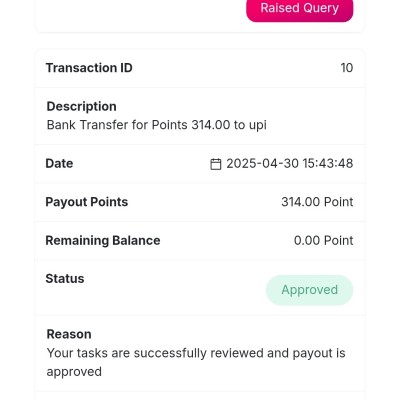Click the Remaining Balance label
This screenshot has height=400, width=400.
coord(103,240)
